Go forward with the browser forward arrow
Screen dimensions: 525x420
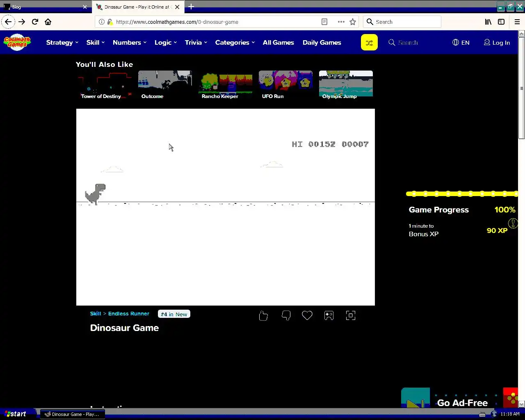(22, 22)
